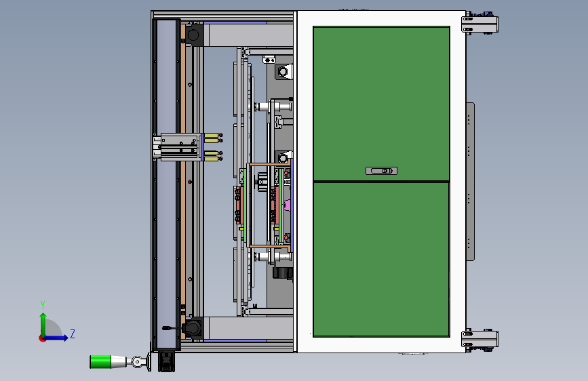Select the black connector below the left panel
588x381 pixels.
click(x=167, y=361)
